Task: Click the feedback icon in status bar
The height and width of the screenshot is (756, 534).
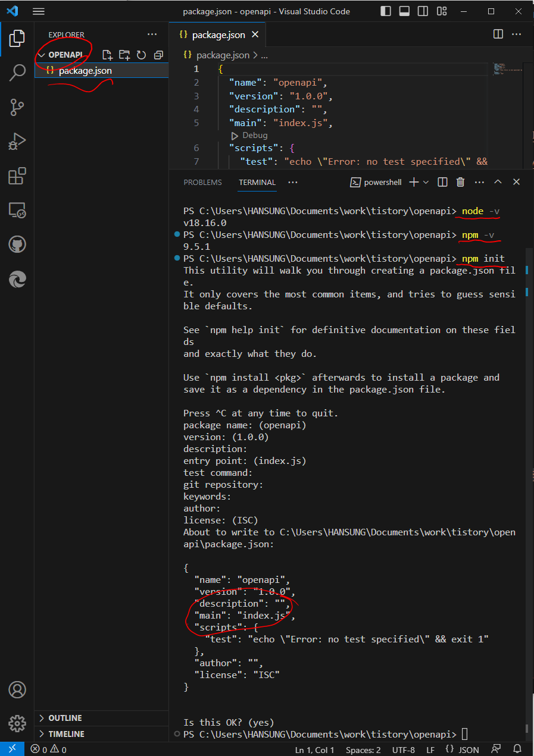Action: 496,749
